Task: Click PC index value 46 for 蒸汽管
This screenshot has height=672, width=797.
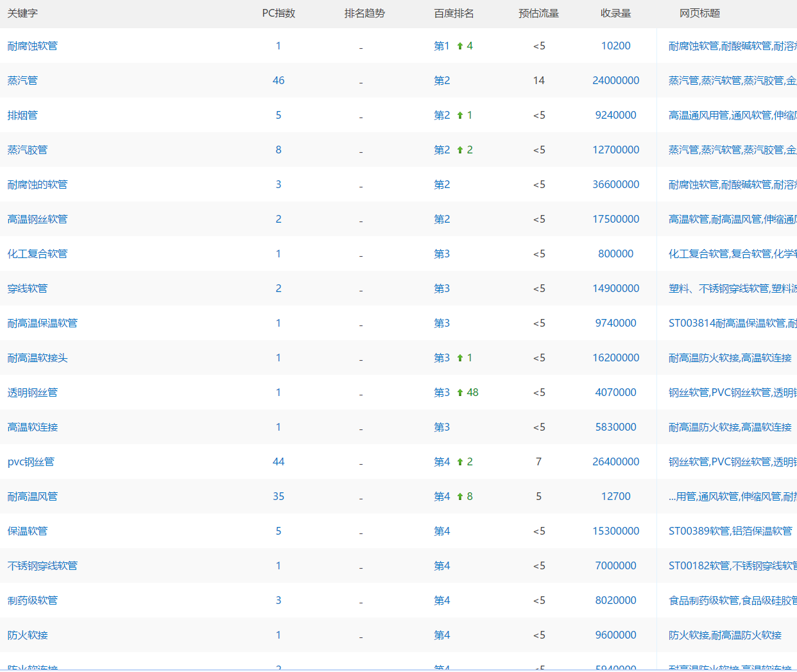Action: click(279, 81)
